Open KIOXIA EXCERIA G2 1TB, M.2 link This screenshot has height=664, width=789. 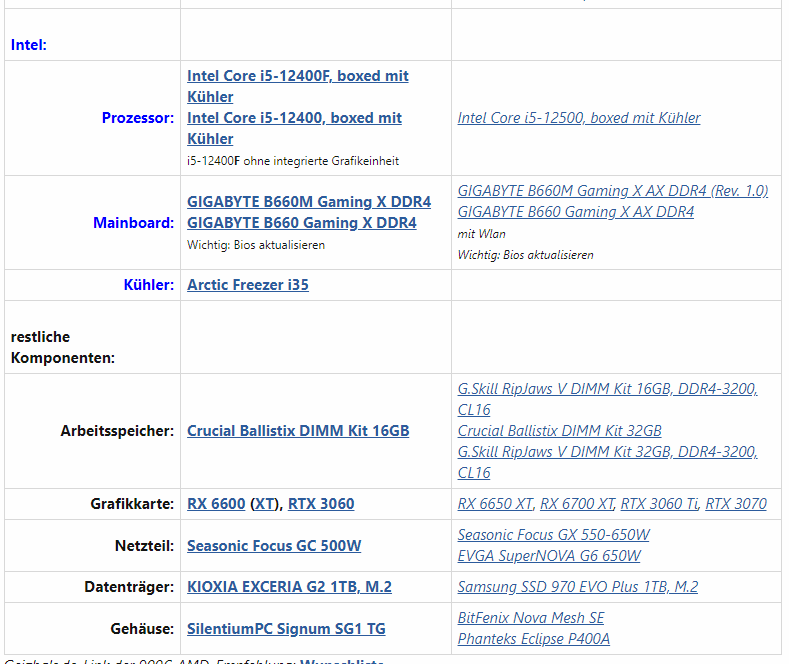click(x=289, y=587)
